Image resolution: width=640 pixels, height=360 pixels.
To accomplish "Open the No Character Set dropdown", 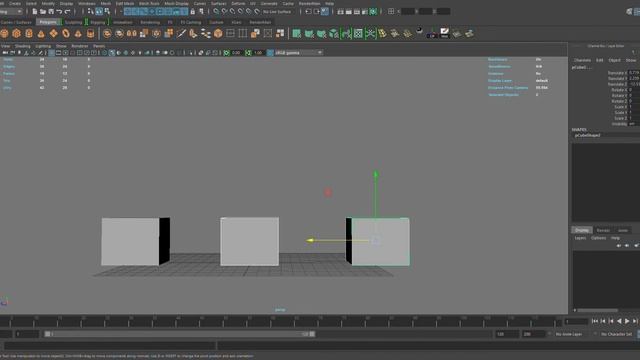I will (618, 334).
